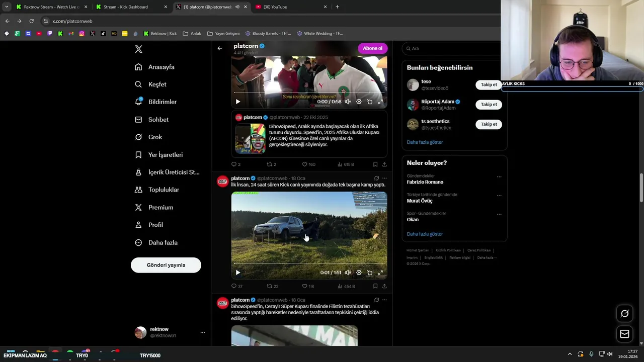The width and height of the screenshot is (644, 362).
Task: Open more options on camping post
Action: [x=384, y=178]
